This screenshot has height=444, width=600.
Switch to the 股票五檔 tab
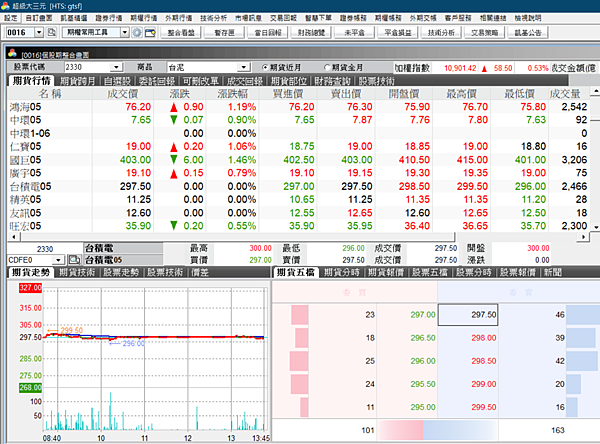pos(430,272)
